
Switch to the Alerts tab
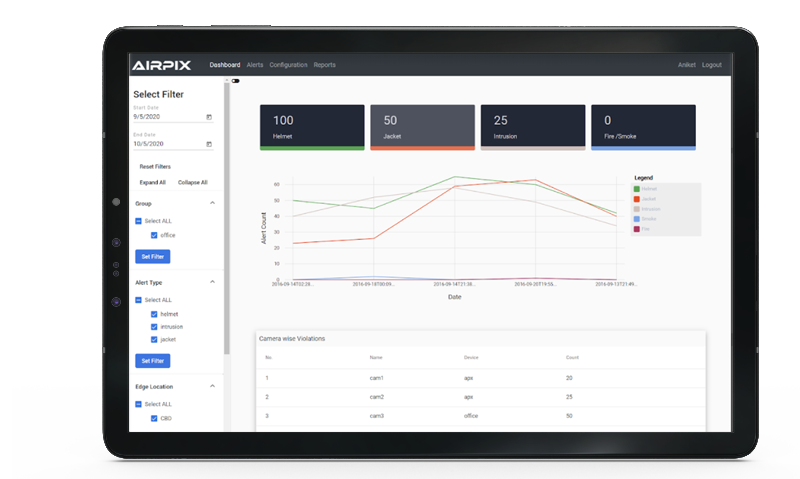255,65
